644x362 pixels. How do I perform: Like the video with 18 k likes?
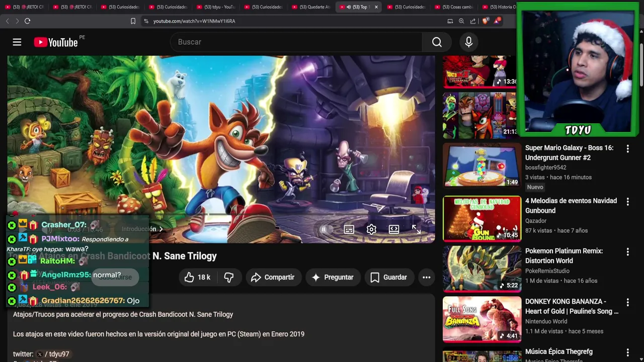(197, 277)
